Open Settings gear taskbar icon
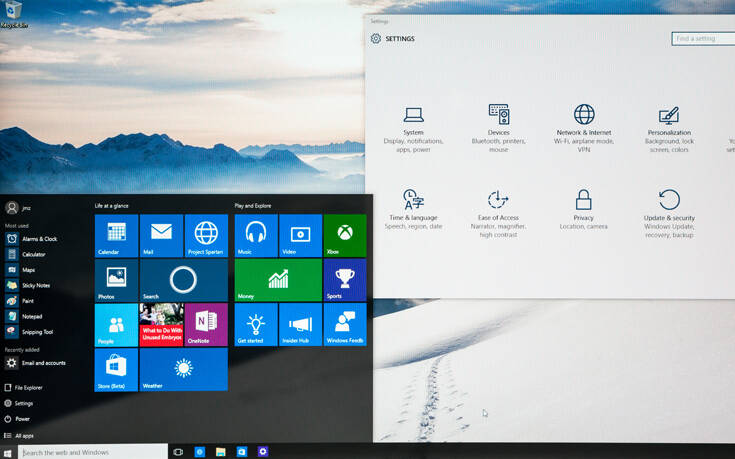735x459 pixels. (x=263, y=451)
